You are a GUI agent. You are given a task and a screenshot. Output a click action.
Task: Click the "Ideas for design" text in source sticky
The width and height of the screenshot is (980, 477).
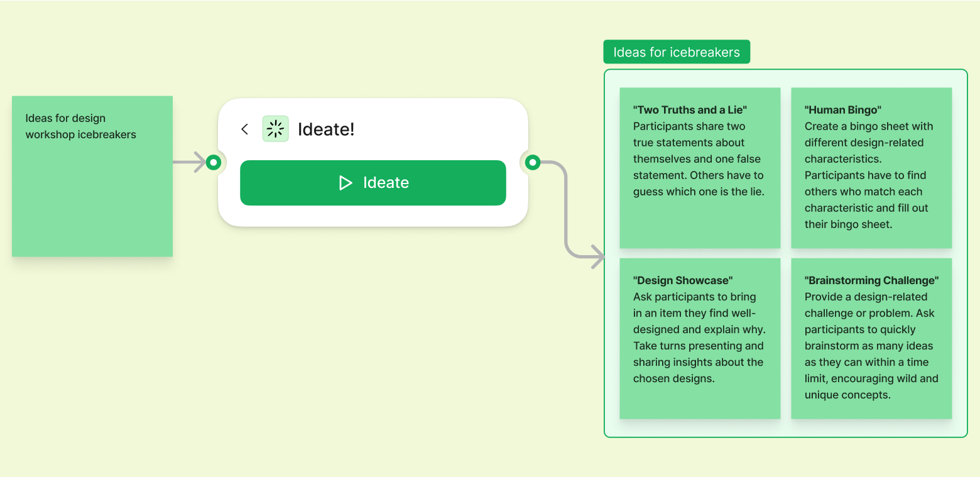[x=65, y=118]
